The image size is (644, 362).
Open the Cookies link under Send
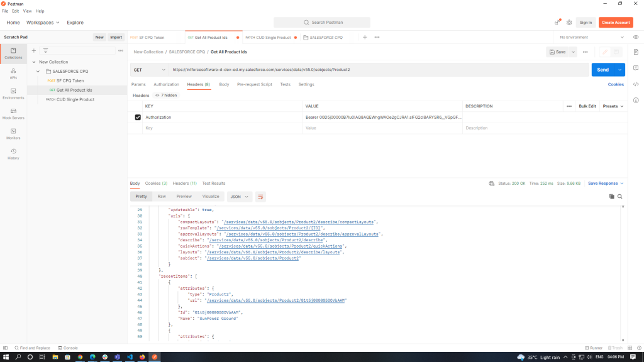616,85
